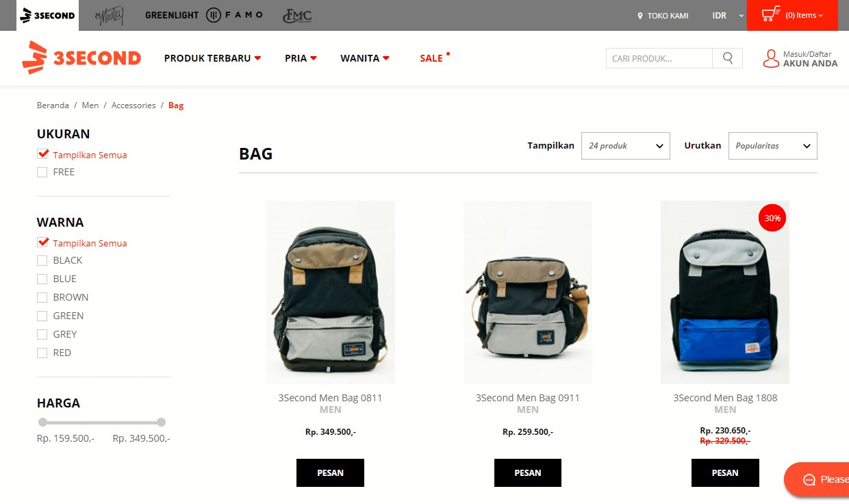
Task: Open the Sale menu item
Action: [x=432, y=58]
